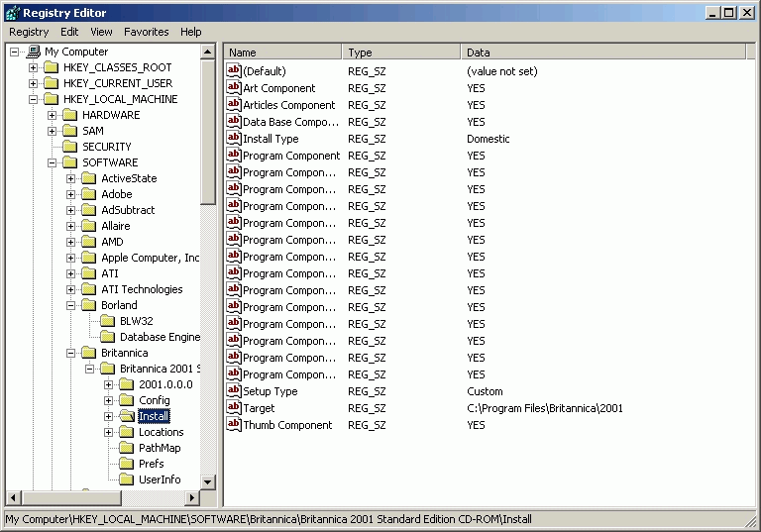The width and height of the screenshot is (761, 532).
Task: Sort by the Data column header
Action: [603, 52]
